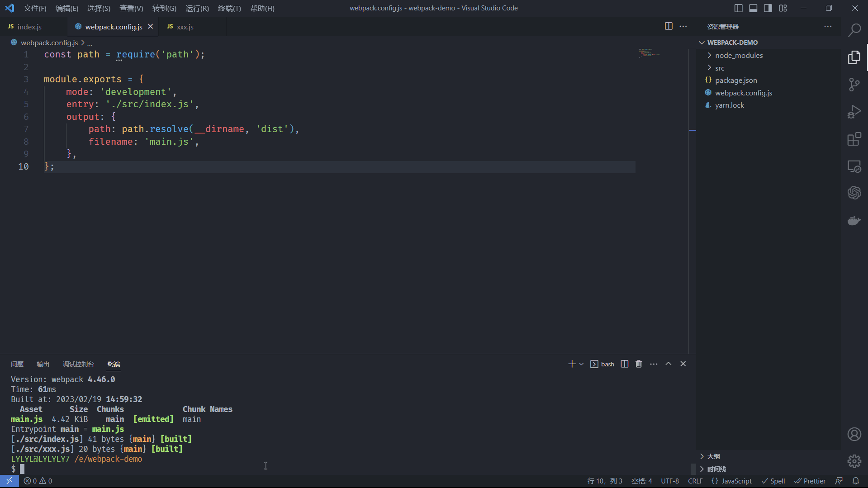Close the webpack.config.js tab
This screenshot has width=868, height=488.
[150, 27]
